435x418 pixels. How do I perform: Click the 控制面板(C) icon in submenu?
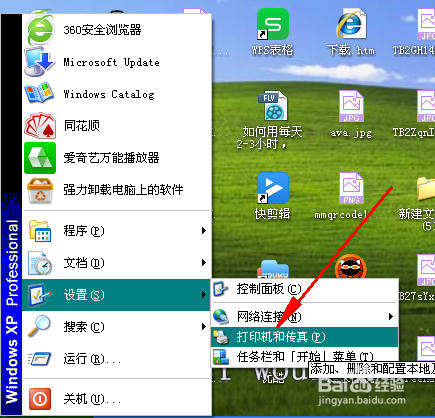[x=221, y=289]
